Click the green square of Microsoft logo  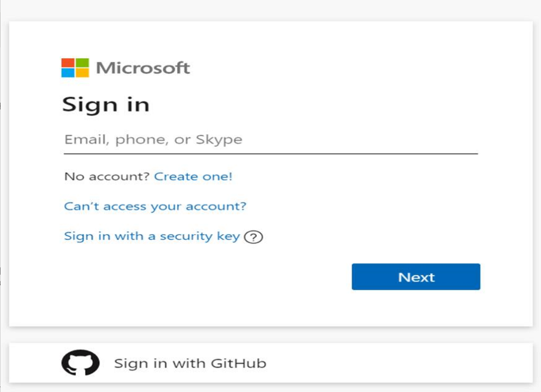pos(82,63)
